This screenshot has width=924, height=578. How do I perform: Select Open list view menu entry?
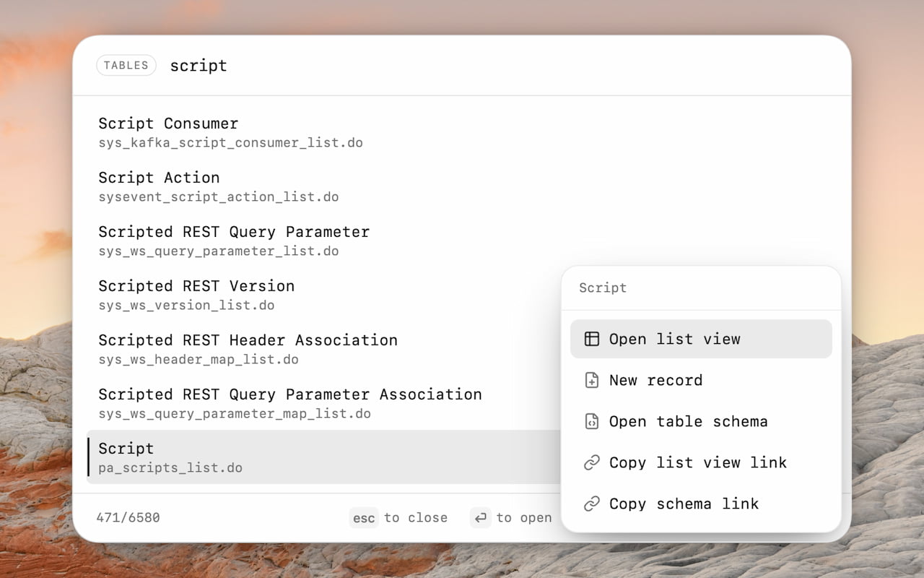click(x=701, y=339)
